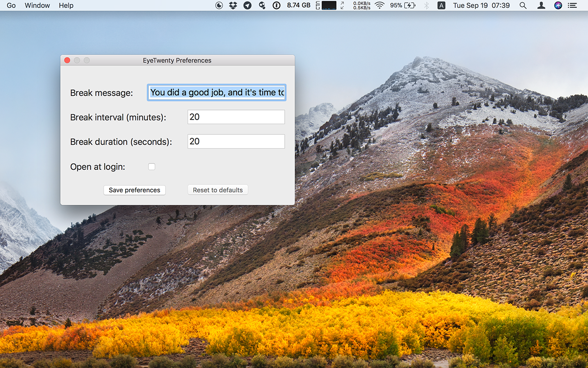Click the Break duration (seconds) label
Screen dimensions: 588x368
(x=121, y=142)
